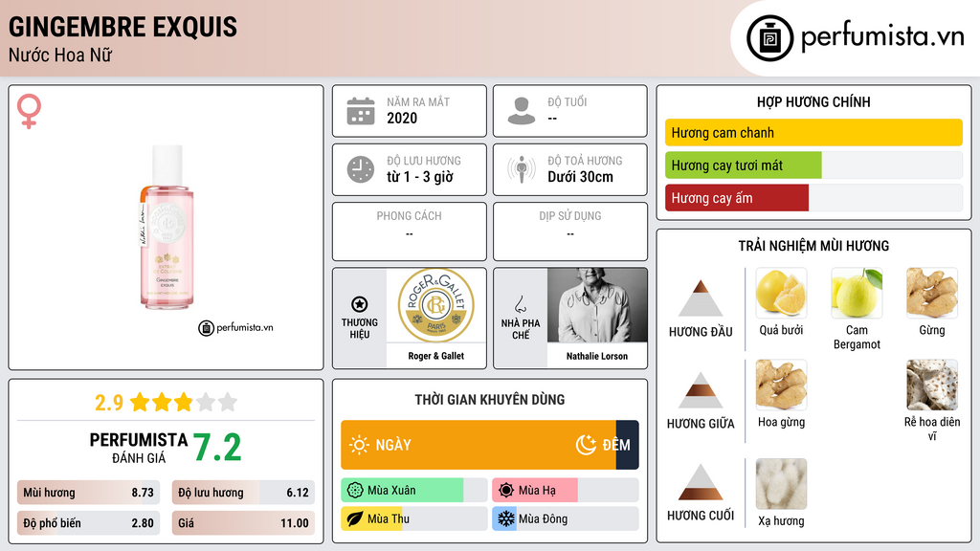Click the Mùa Hạ season bar

tap(565, 491)
